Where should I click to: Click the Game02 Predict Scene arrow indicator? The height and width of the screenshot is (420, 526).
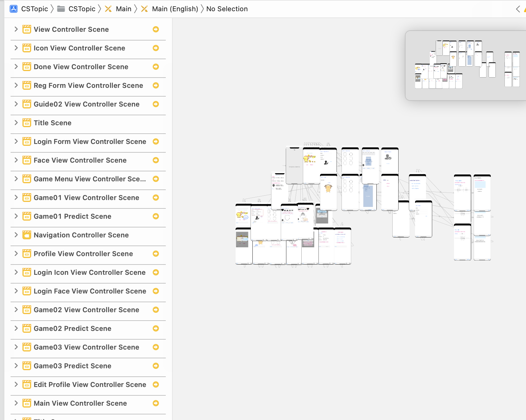coord(156,328)
